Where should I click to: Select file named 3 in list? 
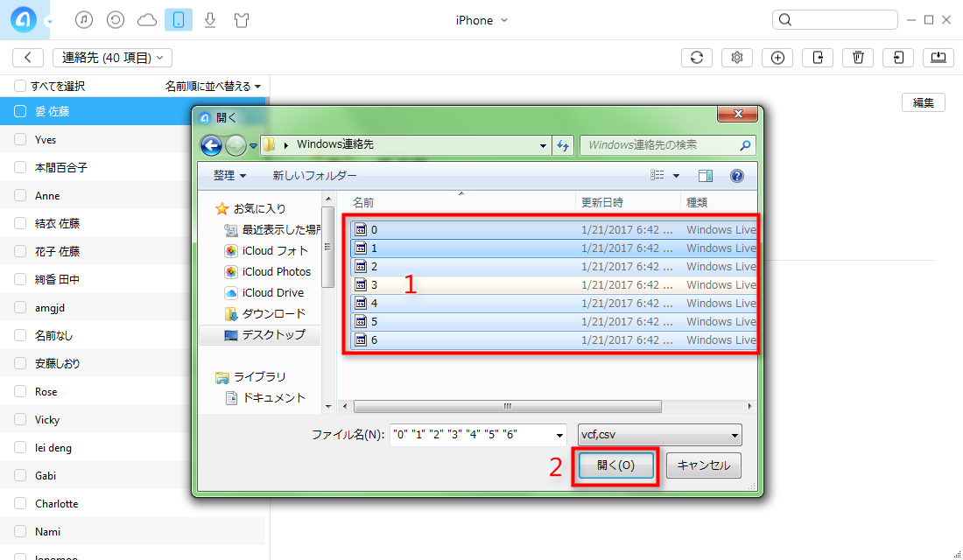[552, 285]
